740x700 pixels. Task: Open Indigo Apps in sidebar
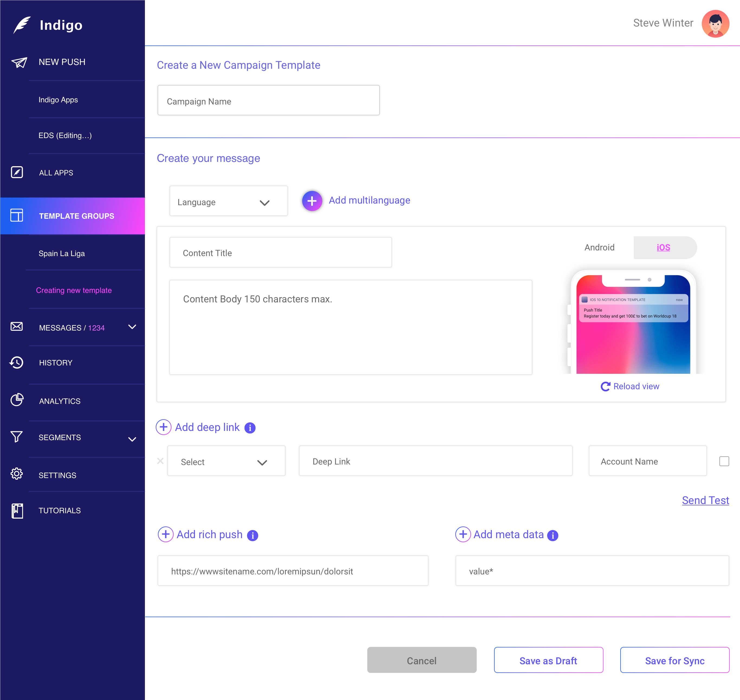click(x=58, y=100)
